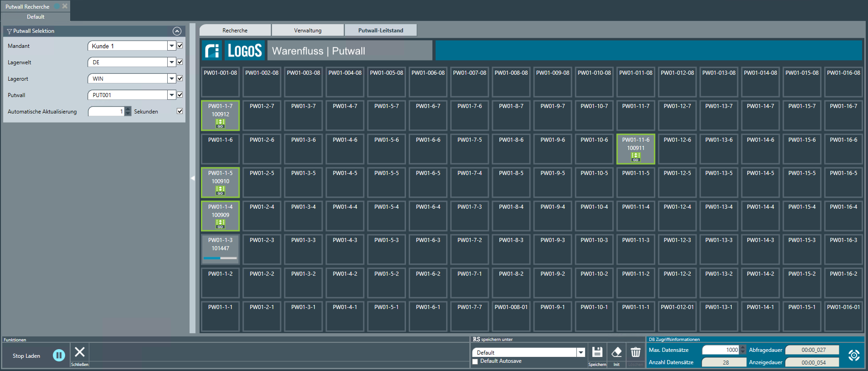
Task: Collapse the Putwall Selektion panel
Action: coord(177,31)
